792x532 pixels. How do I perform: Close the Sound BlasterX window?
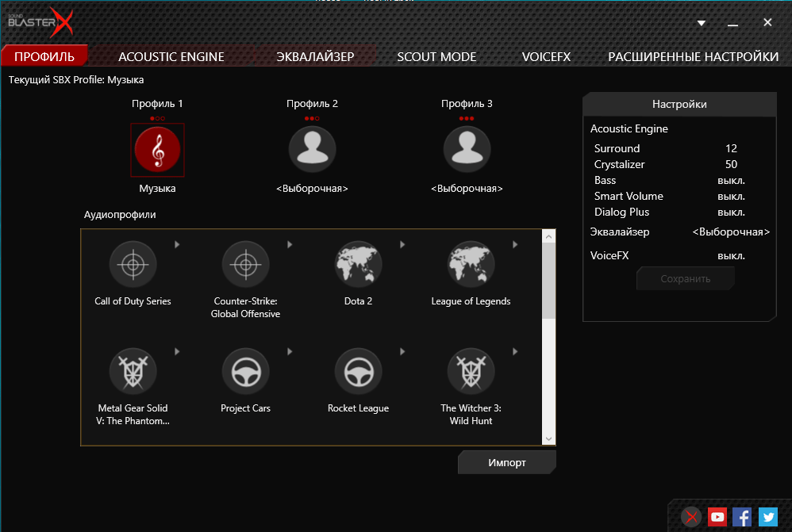[767, 22]
